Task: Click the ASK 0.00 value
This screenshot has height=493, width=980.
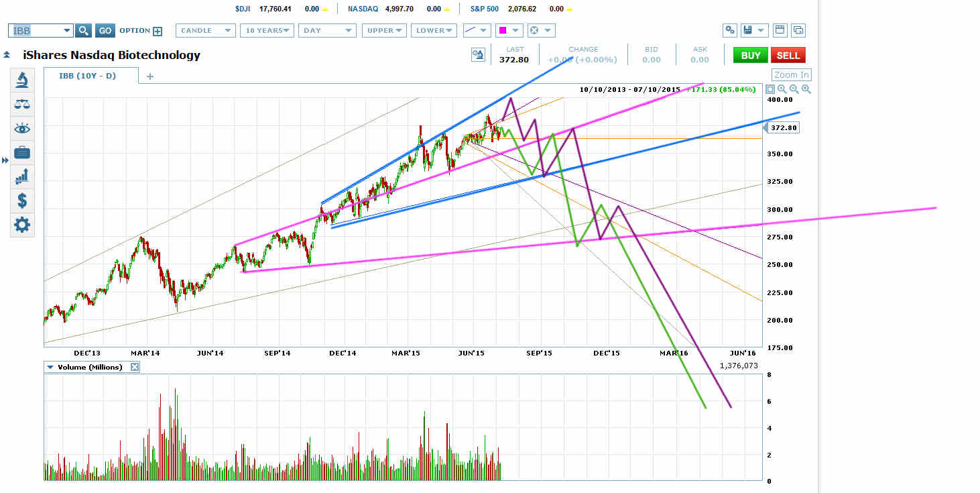Action: tap(699, 60)
